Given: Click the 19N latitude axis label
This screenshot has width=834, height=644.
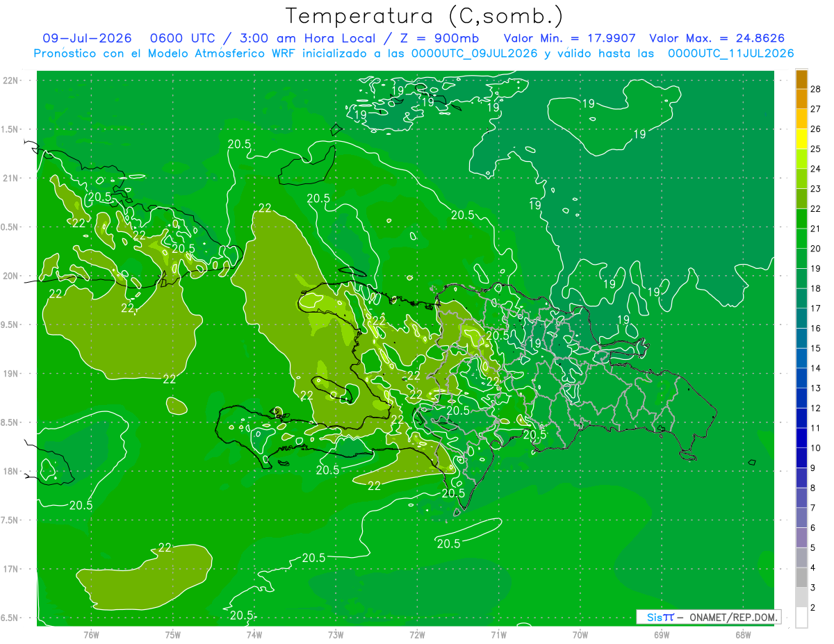Looking at the screenshot, I should (10, 374).
